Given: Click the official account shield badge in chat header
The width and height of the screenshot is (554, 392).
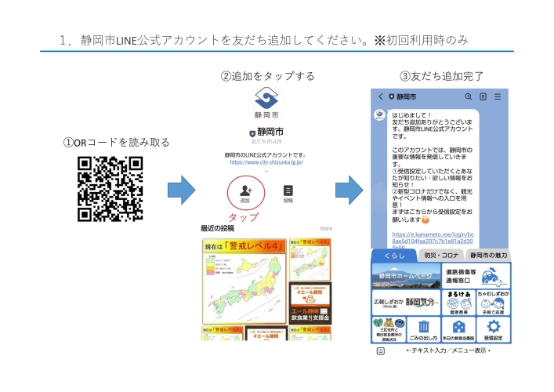Looking at the screenshot, I should (391, 96).
